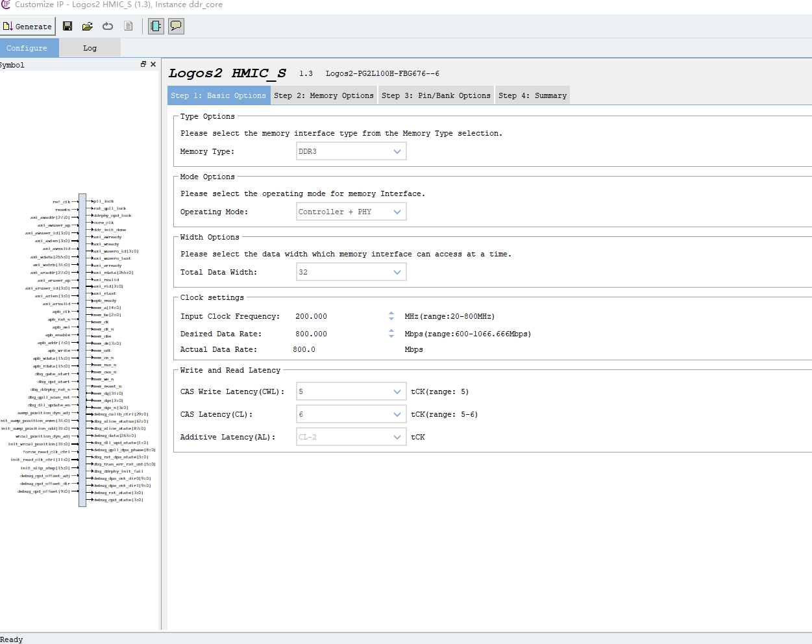The image size is (812, 644).
Task: Open the Total Data Width dropdown
Action: [351, 272]
